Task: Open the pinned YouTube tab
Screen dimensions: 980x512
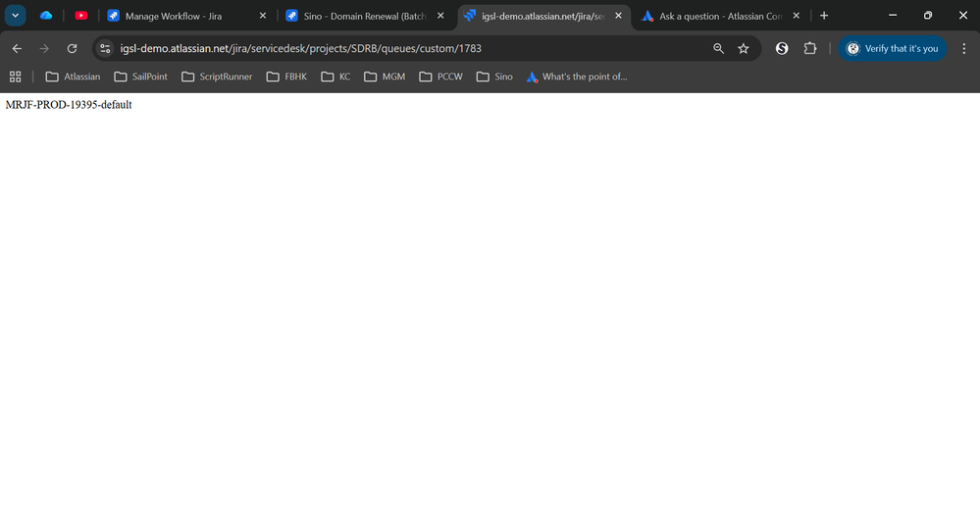Action: 81,16
